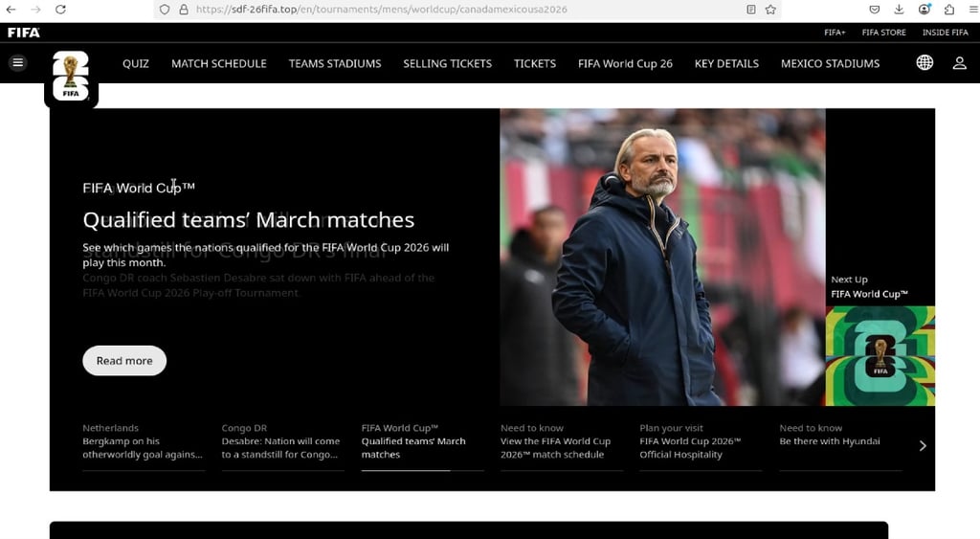The height and width of the screenshot is (539, 980).
Task: Click the padlock site security icon
Action: point(183,10)
